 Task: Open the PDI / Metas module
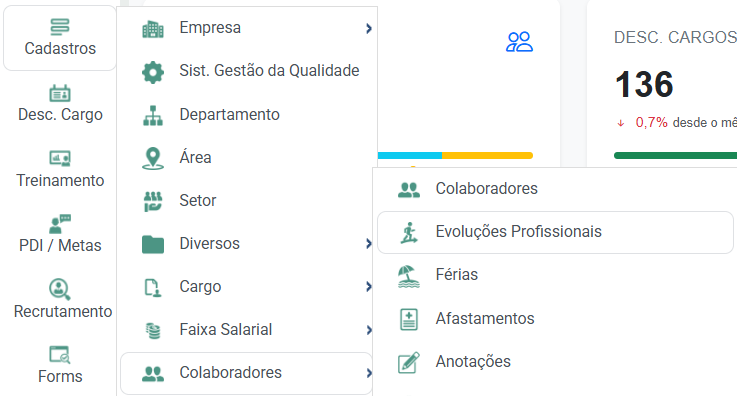(60, 233)
